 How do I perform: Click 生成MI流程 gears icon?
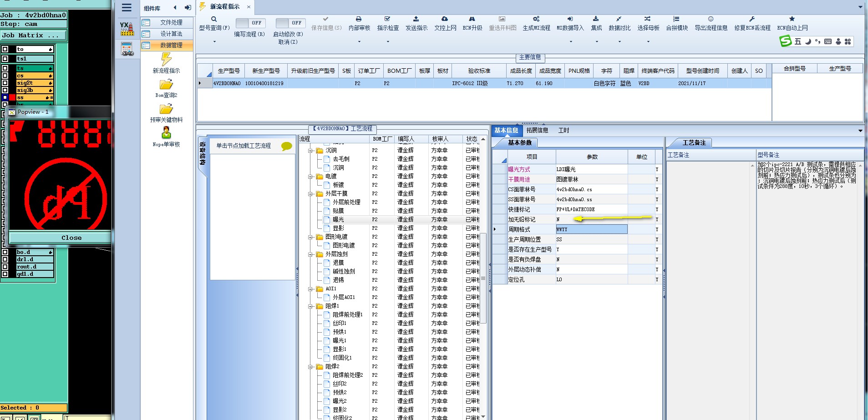(x=536, y=19)
